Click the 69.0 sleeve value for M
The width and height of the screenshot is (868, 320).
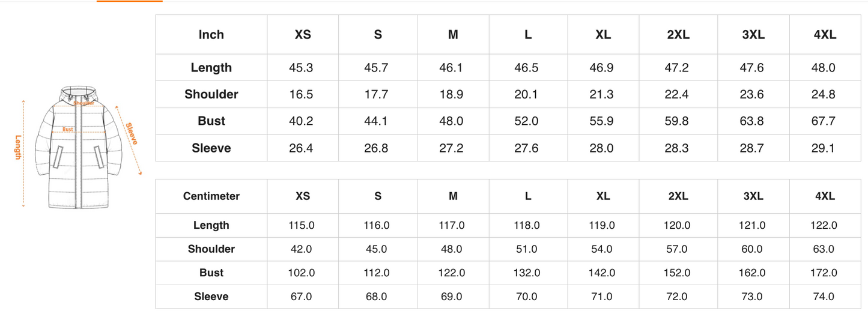(x=452, y=297)
